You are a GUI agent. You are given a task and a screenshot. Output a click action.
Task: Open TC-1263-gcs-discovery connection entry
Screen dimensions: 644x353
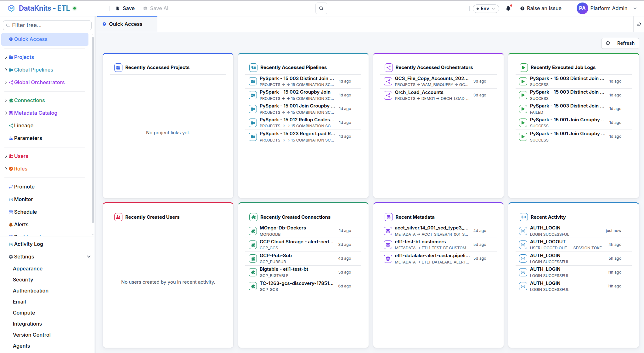tap(303, 286)
